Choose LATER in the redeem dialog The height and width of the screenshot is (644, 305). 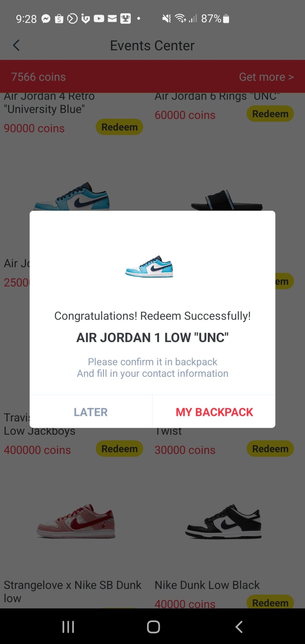click(x=91, y=412)
